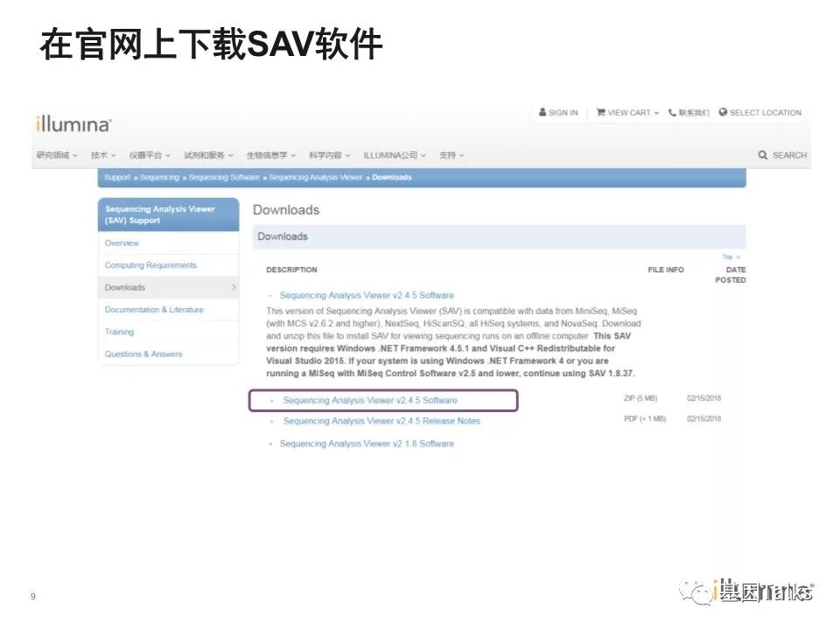Open the View Cart menu
The image size is (840, 630).
[x=627, y=113]
